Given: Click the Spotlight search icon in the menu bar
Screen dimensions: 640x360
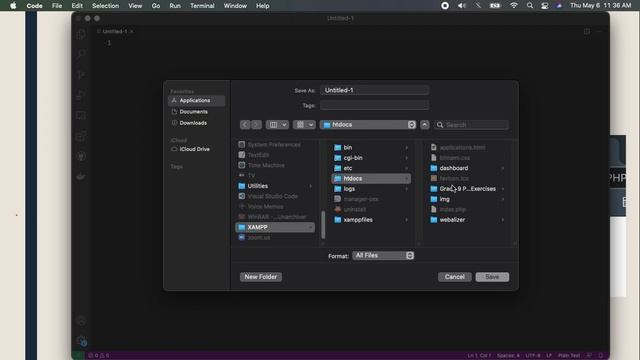Looking at the screenshot, I should 529,6.
